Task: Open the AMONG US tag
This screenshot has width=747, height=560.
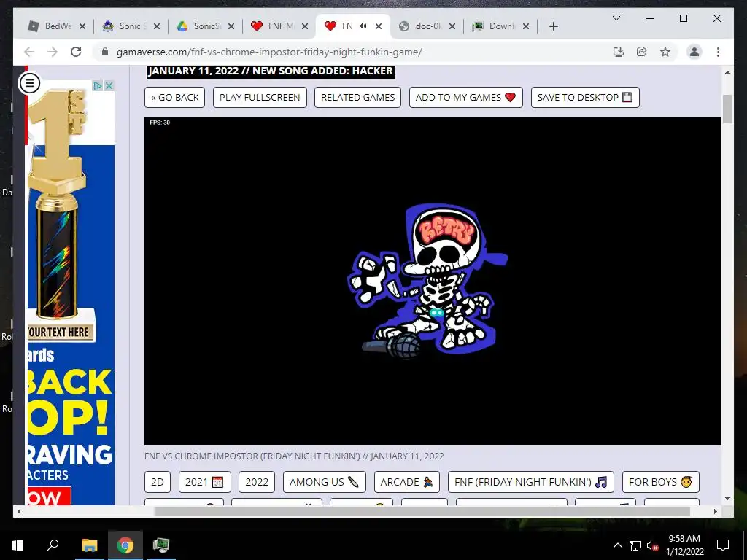Action: (x=325, y=482)
